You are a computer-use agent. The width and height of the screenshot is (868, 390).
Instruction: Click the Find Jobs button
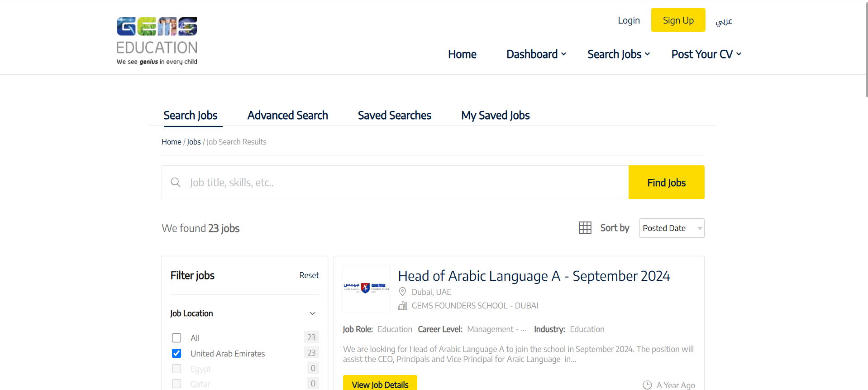[666, 183]
